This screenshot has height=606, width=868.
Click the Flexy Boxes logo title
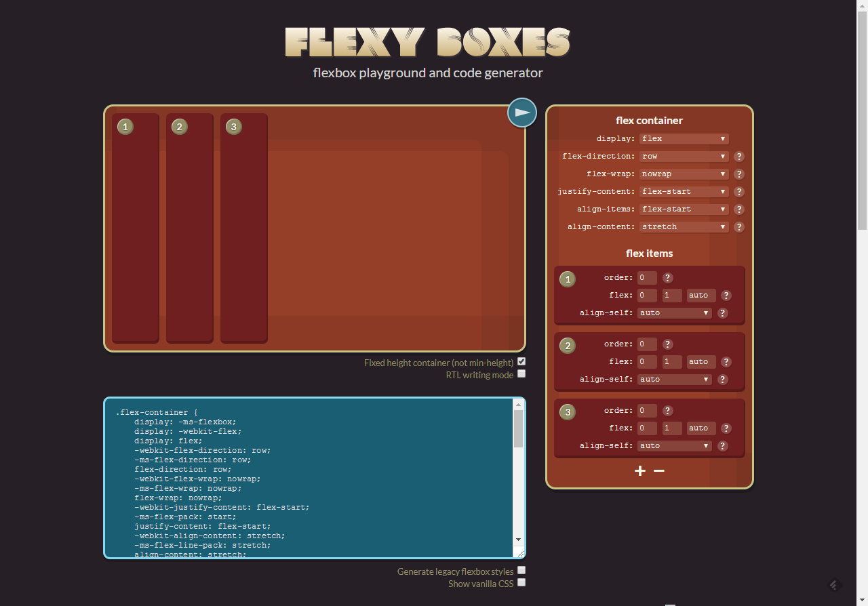[x=428, y=42]
